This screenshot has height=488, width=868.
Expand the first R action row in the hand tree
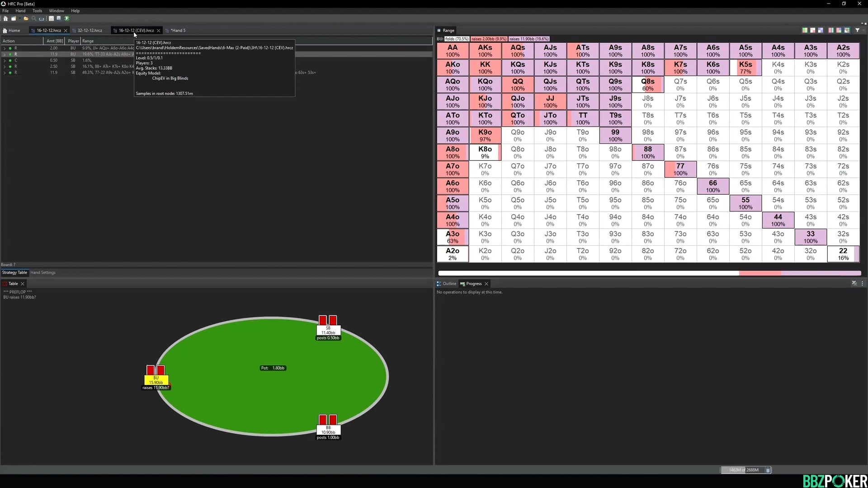(5, 48)
